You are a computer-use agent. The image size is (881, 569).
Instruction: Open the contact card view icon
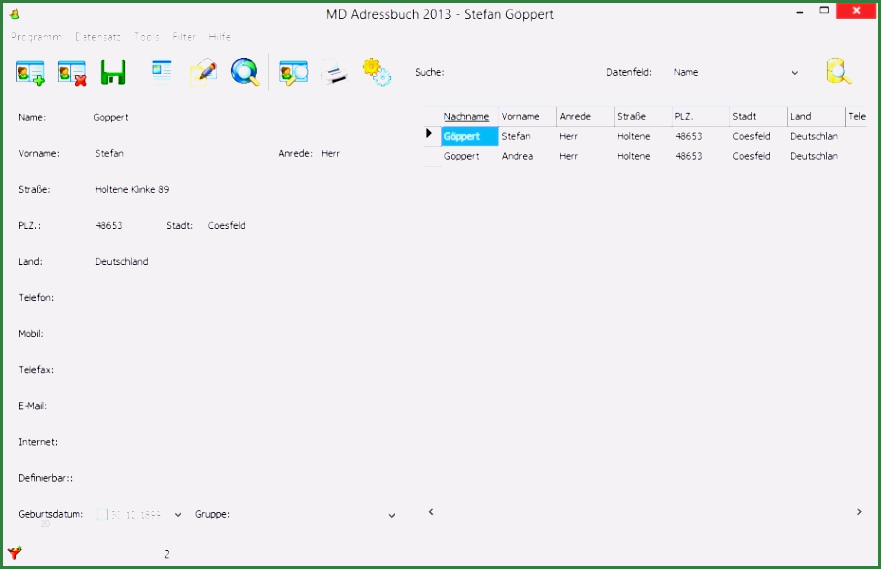tap(162, 71)
